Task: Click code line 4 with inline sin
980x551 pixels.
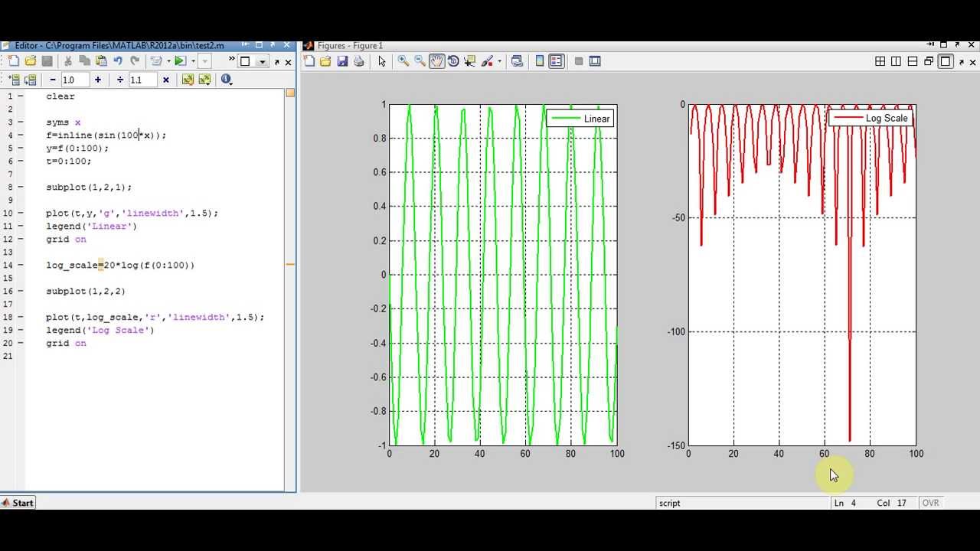Action: 106,135
